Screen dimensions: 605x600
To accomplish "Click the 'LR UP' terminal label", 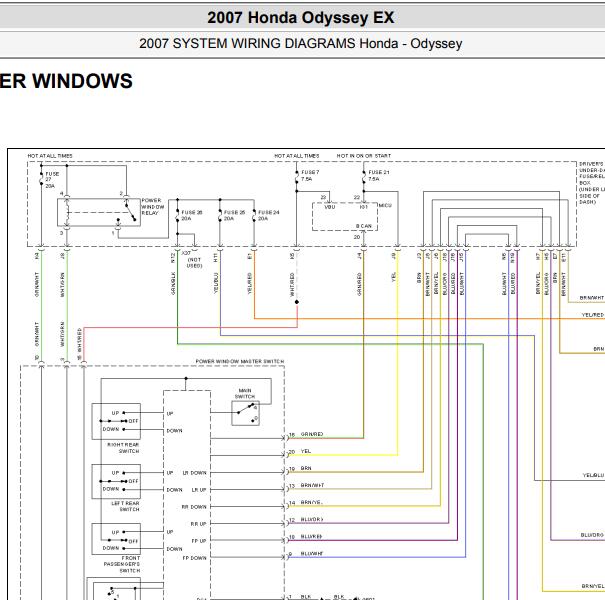I will tap(199, 490).
